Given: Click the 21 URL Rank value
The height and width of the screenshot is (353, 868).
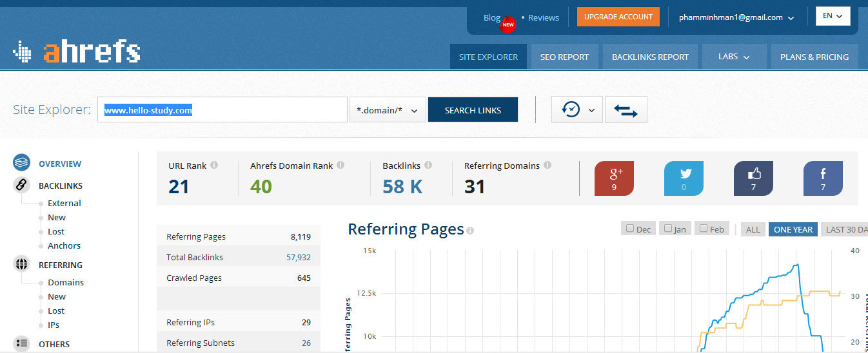Looking at the screenshot, I should coord(179,186).
